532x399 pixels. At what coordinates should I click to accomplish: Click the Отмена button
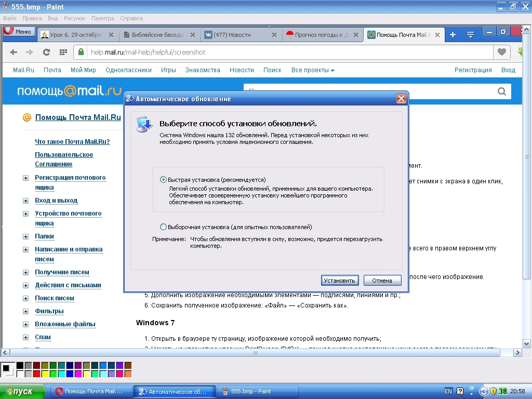[x=382, y=280]
